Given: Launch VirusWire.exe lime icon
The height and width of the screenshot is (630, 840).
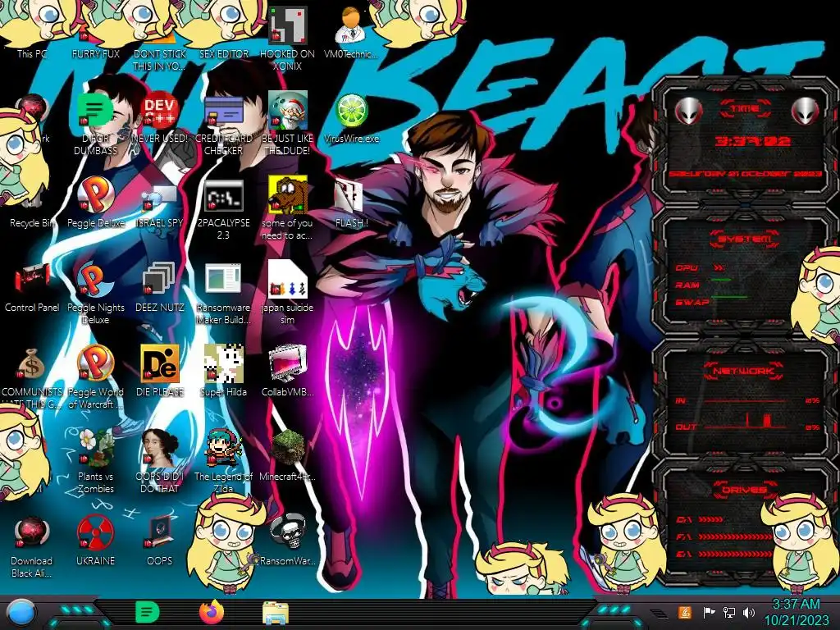Looking at the screenshot, I should 351,118.
